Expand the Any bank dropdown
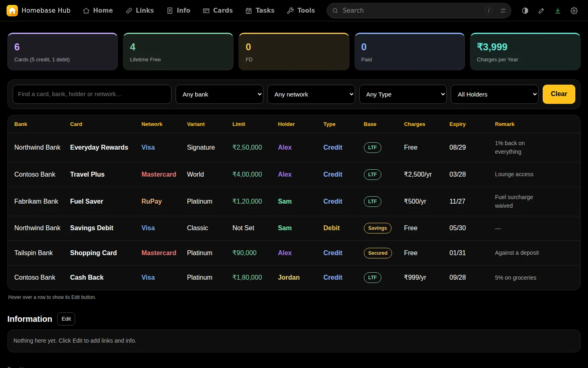Screen dimensions: 588x368 point(219,94)
